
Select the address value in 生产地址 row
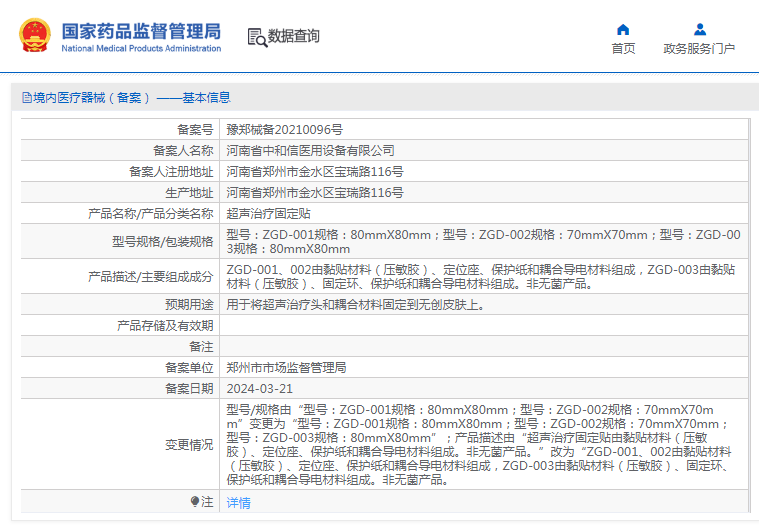315,193
